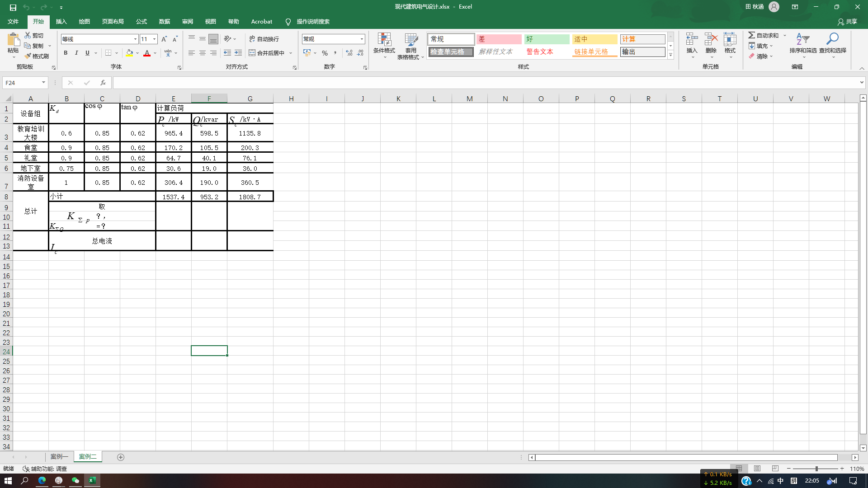Open Conditional Formatting menu
The width and height of the screenshot is (868, 488).
384,46
